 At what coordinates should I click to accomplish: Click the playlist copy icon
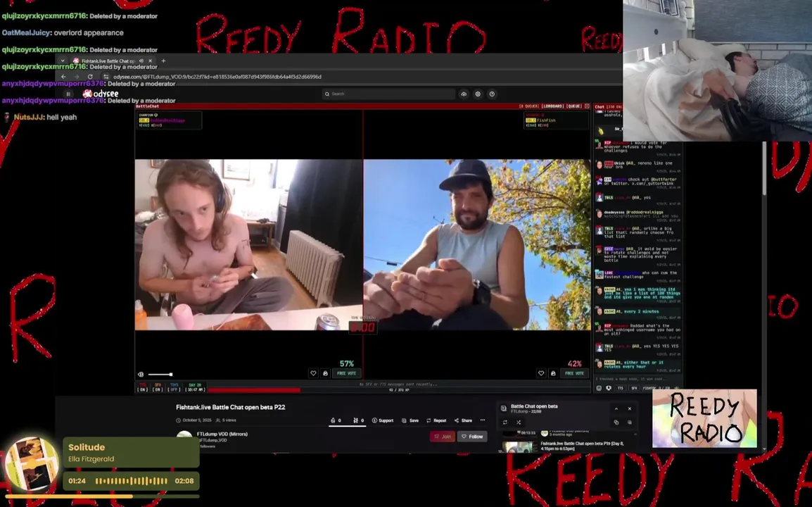tap(616, 423)
